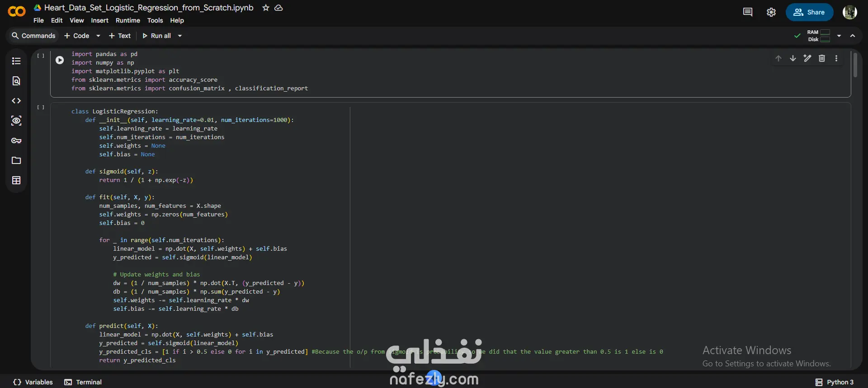Open the Help menu
The width and height of the screenshot is (868, 388).
[x=177, y=20]
